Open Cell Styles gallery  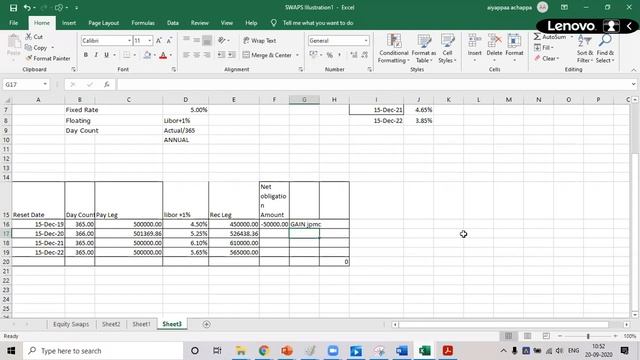click(447, 49)
